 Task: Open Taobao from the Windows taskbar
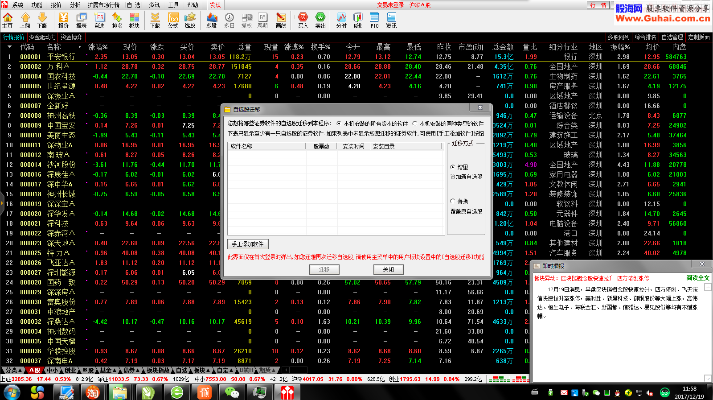click(93, 392)
